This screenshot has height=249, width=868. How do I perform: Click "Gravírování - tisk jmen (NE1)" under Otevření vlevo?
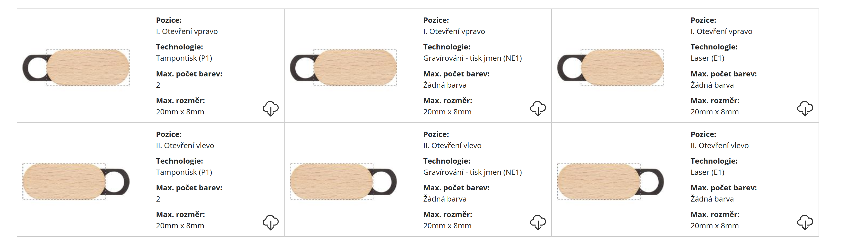[x=472, y=173]
